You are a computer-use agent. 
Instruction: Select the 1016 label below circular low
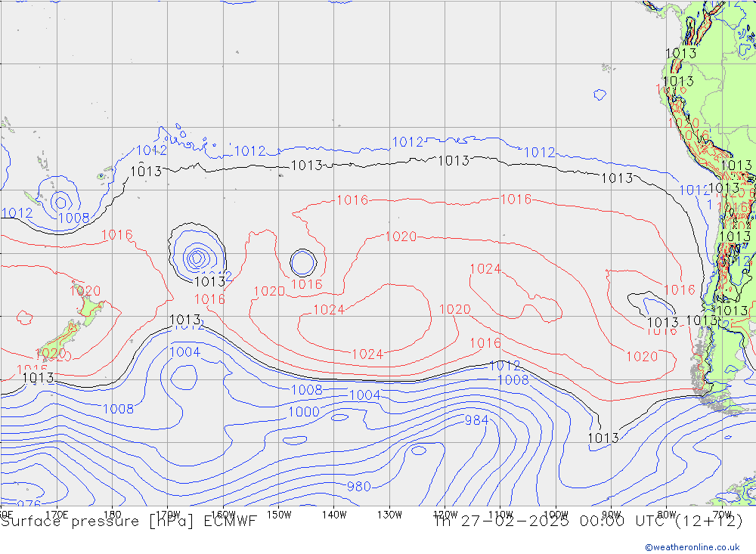(306, 284)
